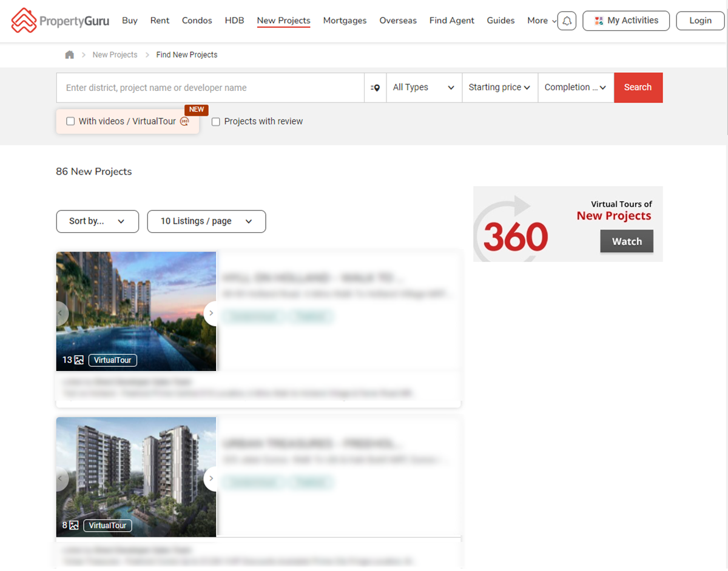
Task: Click the PropertyGuru logo
Action: click(x=60, y=21)
